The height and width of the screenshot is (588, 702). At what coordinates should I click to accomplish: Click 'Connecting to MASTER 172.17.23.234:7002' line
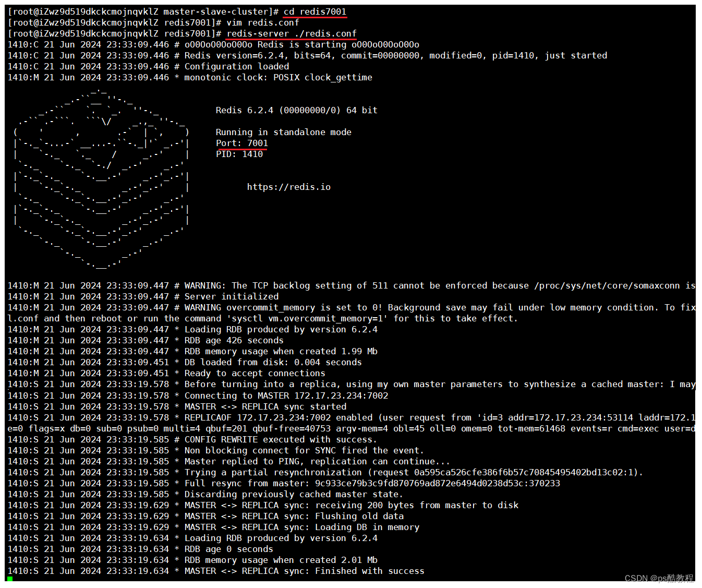coord(198,395)
